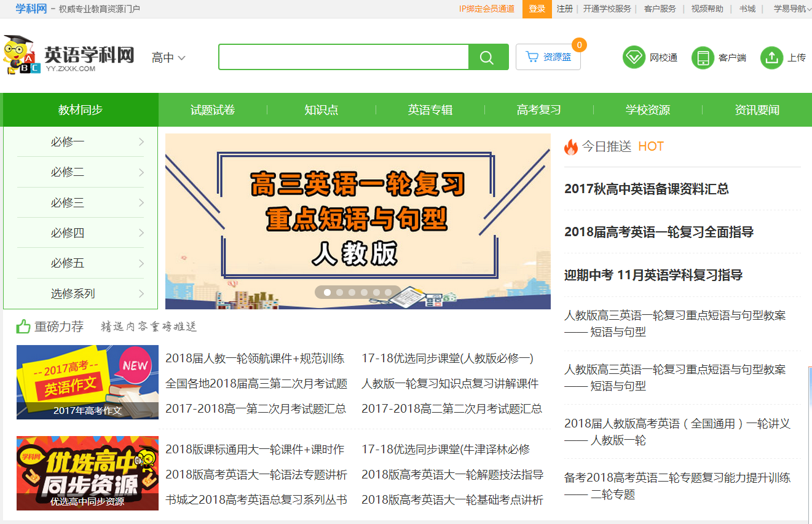This screenshot has width=812, height=524.
Task: Click the 高三英语一轮复习 carousel banner
Action: click(358, 221)
